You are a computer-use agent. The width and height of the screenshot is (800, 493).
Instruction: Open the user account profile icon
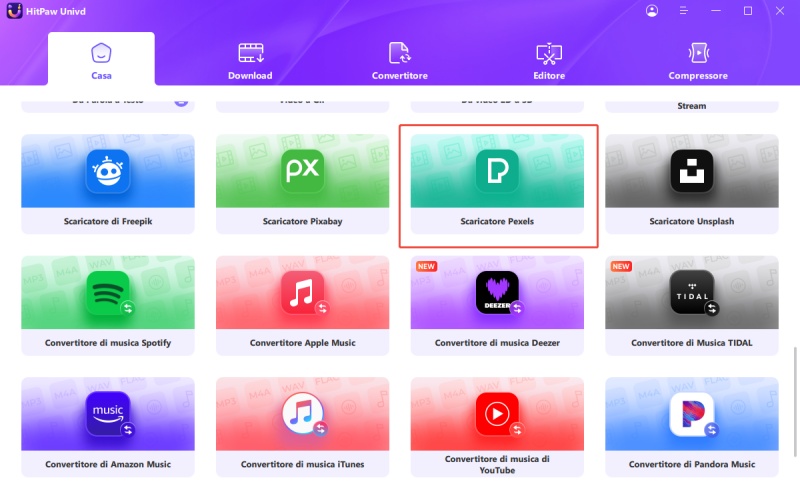click(652, 11)
